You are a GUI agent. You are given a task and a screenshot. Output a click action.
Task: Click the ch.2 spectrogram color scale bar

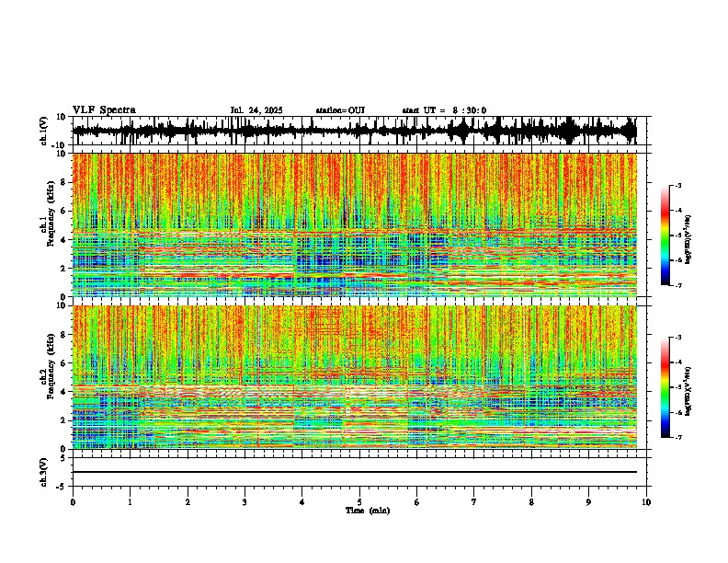665,387
